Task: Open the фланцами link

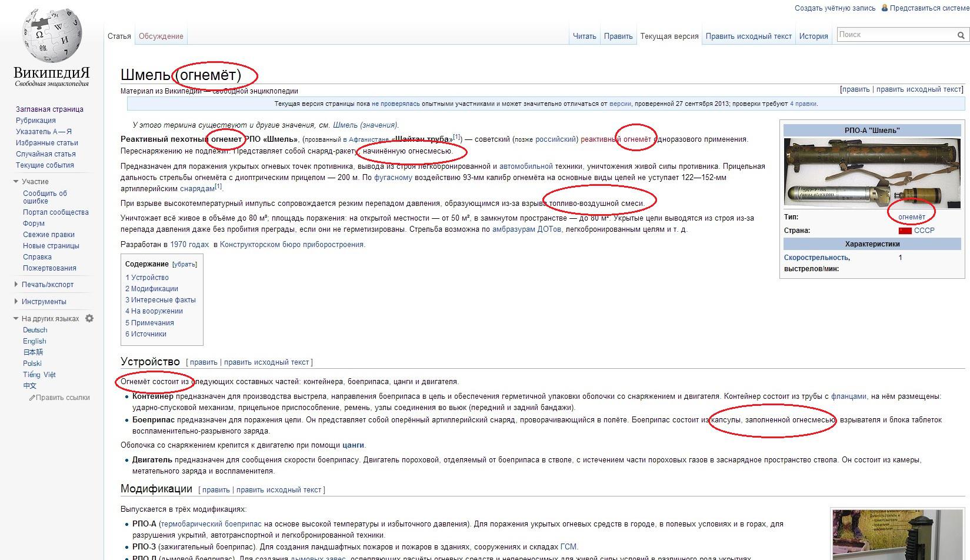Action: coord(849,396)
